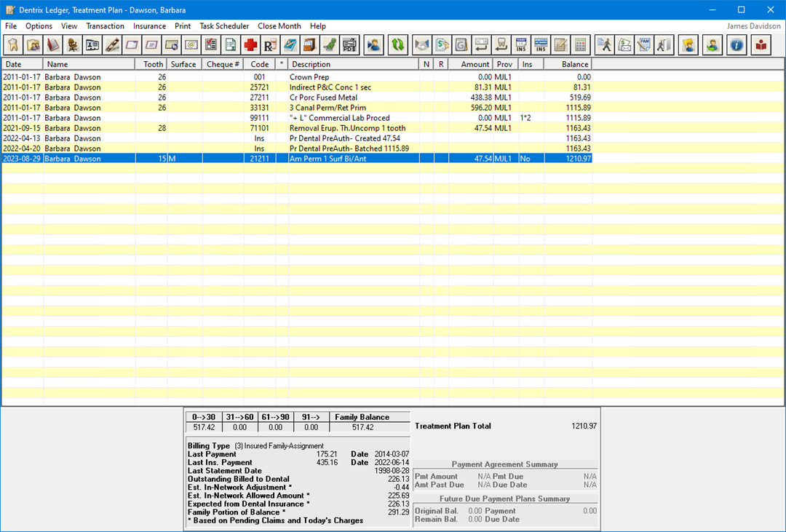Select the office chair toolbar icon
This screenshot has height=532, width=786.
73,45
